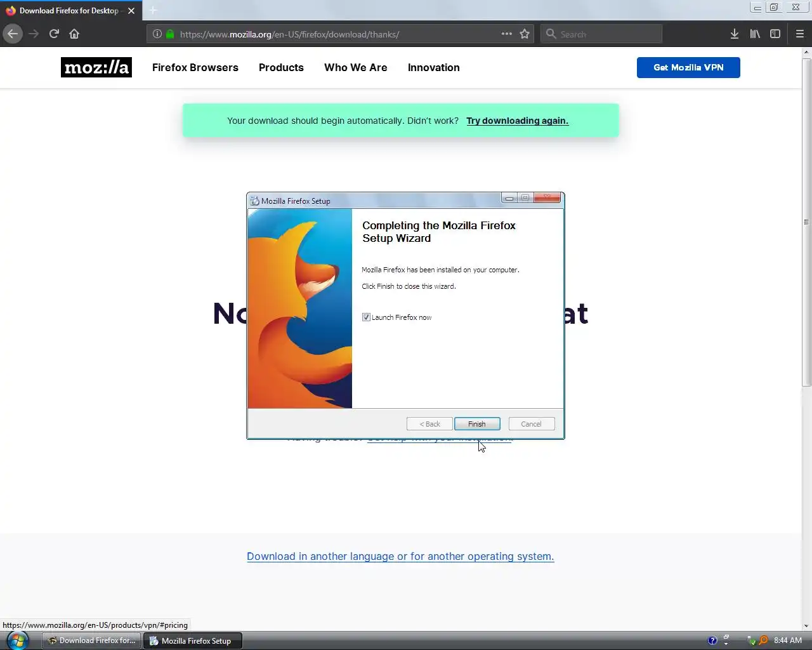Click the safely remove hardware tray icon

point(751,640)
